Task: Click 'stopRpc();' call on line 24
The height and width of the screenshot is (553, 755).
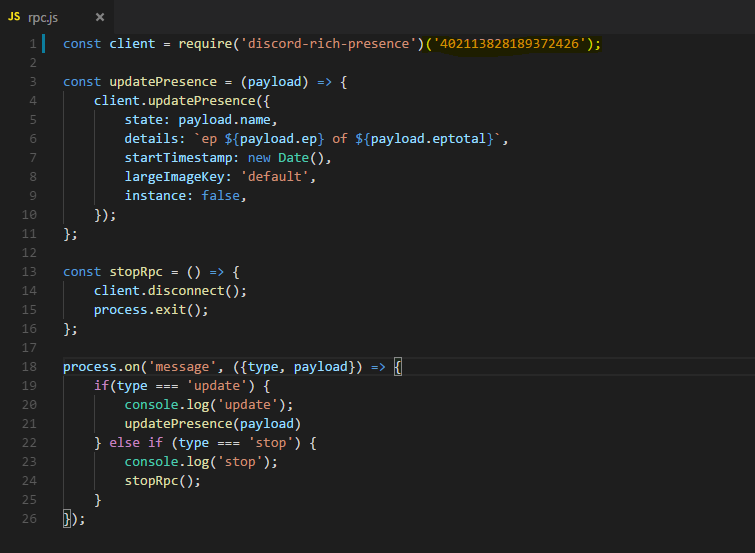Action: click(x=163, y=481)
